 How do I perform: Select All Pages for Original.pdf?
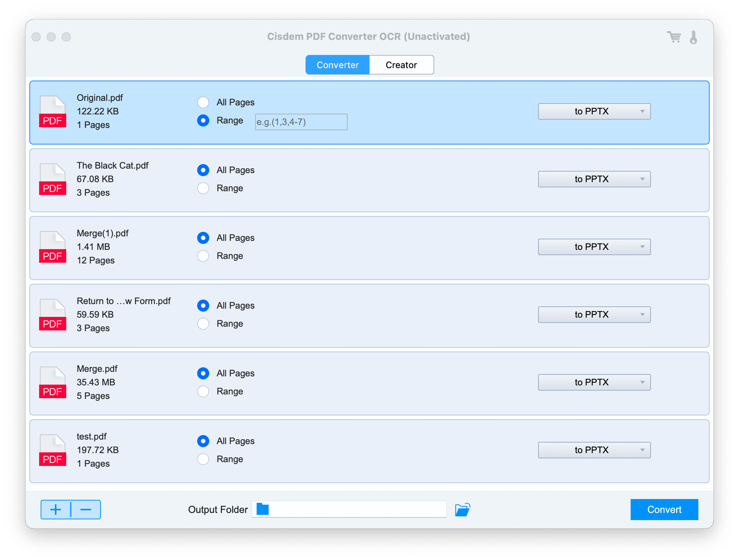203,102
